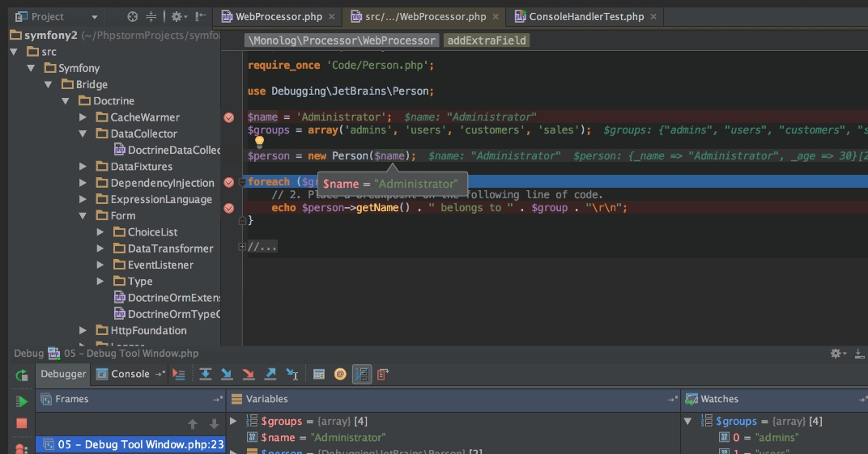This screenshot has width=868, height=454.
Task: Collapse the Doctrine folder
Action: pos(66,101)
